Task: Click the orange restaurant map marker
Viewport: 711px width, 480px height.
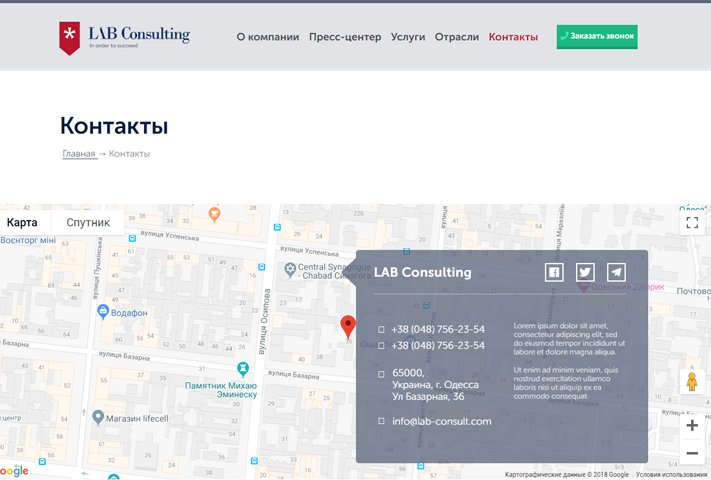Action: pos(214,214)
